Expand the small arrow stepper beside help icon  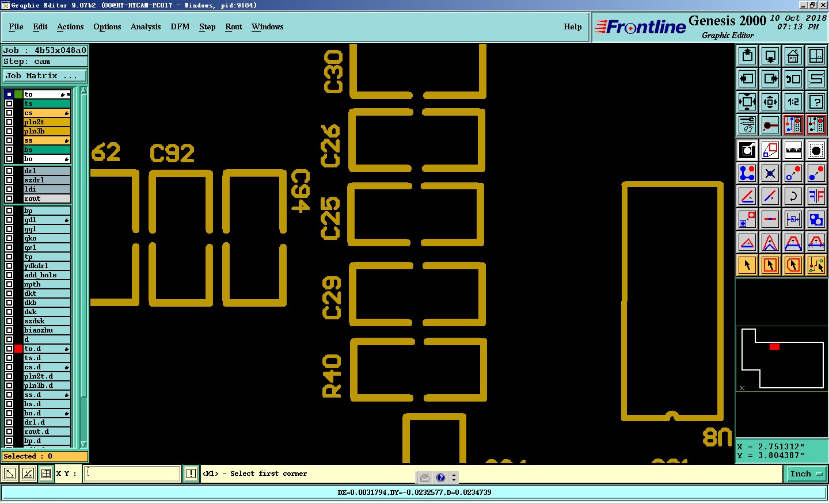point(454,478)
